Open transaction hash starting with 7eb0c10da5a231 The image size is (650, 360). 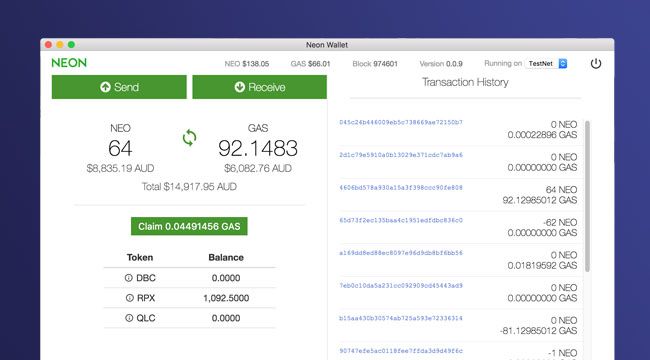(x=401, y=286)
